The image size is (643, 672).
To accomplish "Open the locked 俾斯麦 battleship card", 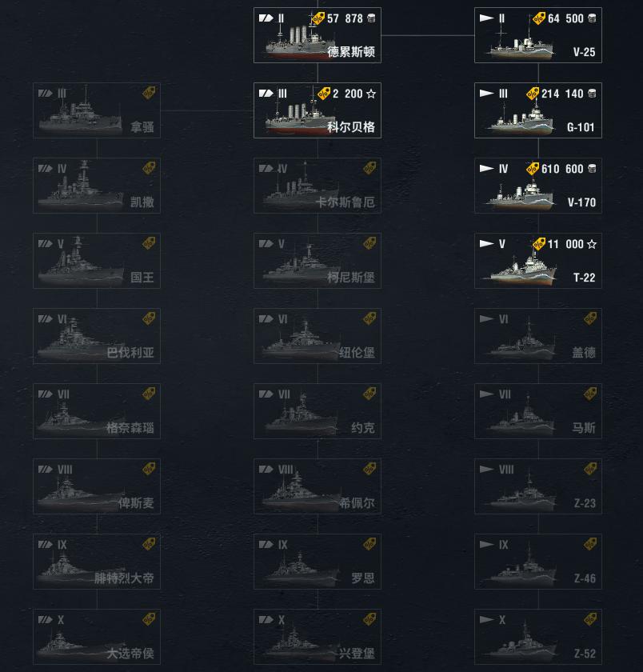I will tap(97, 486).
